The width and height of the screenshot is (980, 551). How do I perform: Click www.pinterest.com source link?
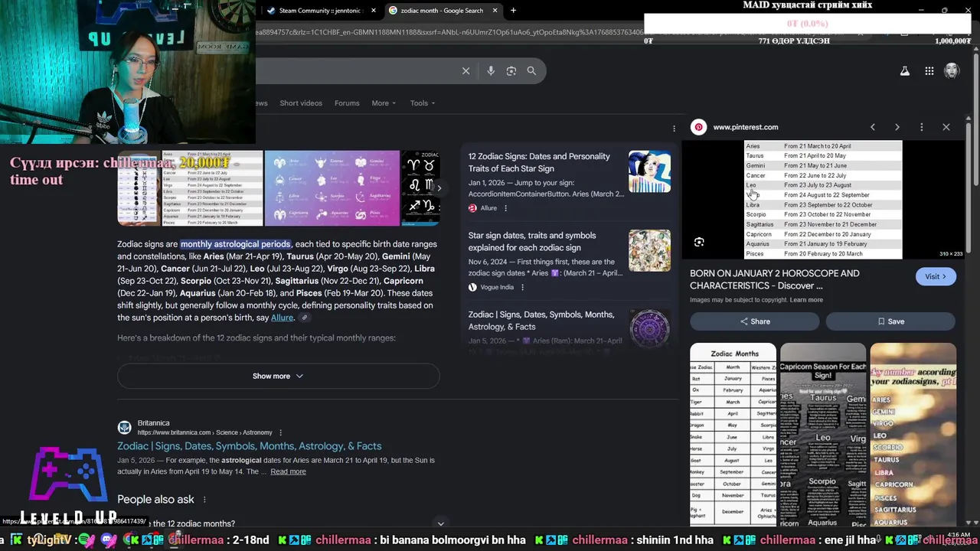click(x=745, y=127)
